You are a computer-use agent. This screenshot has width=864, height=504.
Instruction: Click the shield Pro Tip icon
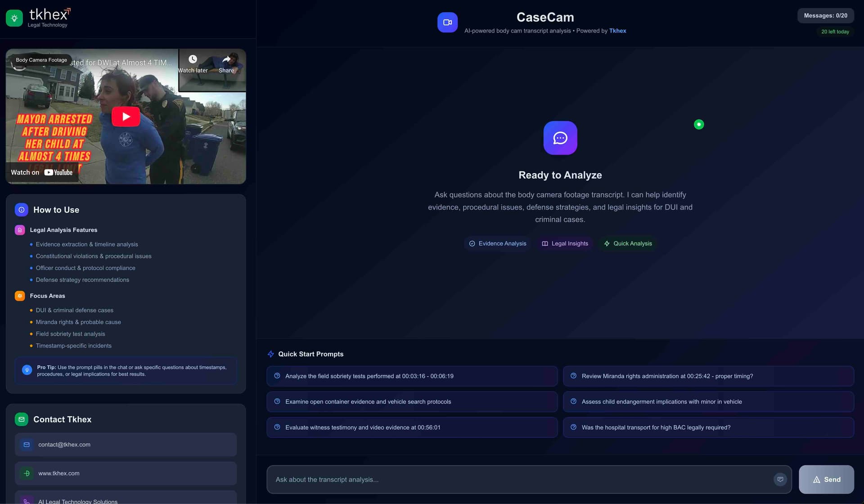(x=27, y=369)
